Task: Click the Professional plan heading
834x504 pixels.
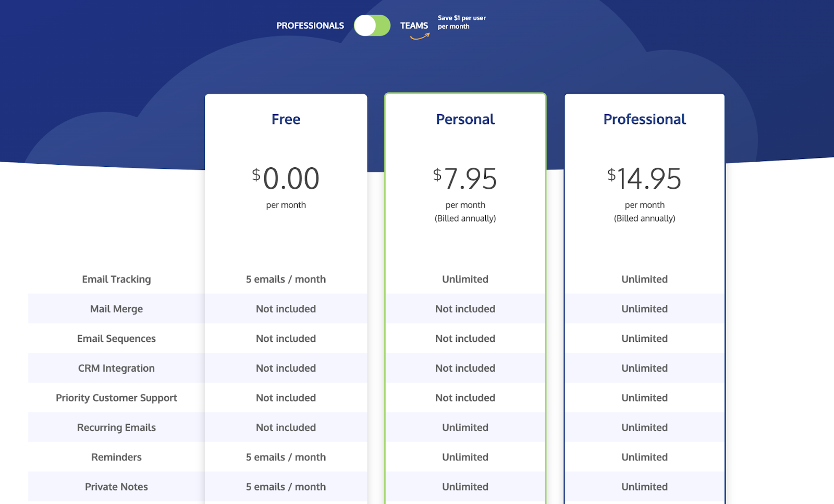Action: pyautogui.click(x=645, y=119)
